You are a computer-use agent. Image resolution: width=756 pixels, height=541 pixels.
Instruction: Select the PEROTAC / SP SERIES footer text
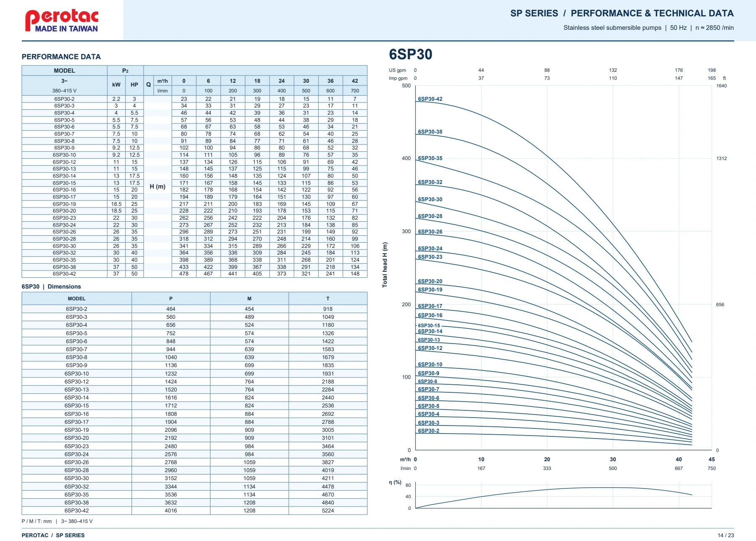point(53,535)
